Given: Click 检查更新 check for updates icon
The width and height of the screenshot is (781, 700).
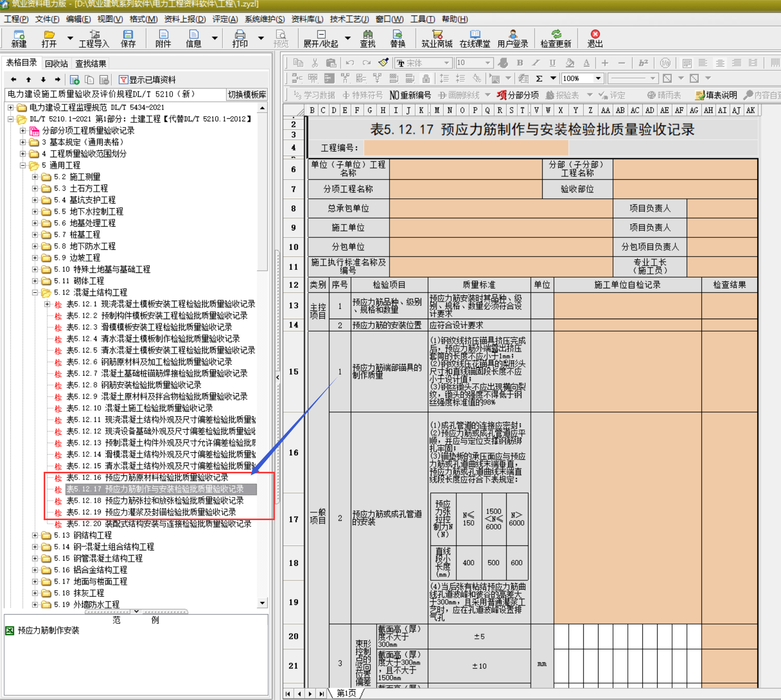Looking at the screenshot, I should pos(556,39).
